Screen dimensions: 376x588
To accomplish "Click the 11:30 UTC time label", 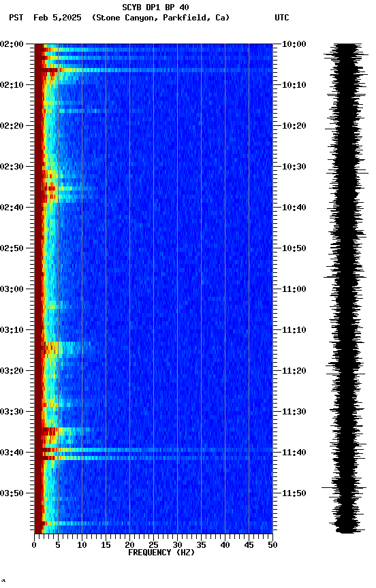I will tap(294, 412).
